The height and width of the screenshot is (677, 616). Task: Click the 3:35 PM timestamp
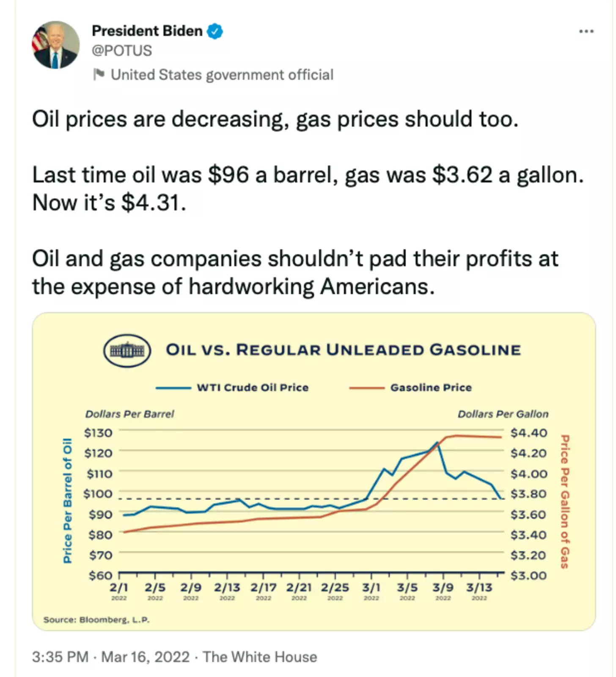click(60, 657)
